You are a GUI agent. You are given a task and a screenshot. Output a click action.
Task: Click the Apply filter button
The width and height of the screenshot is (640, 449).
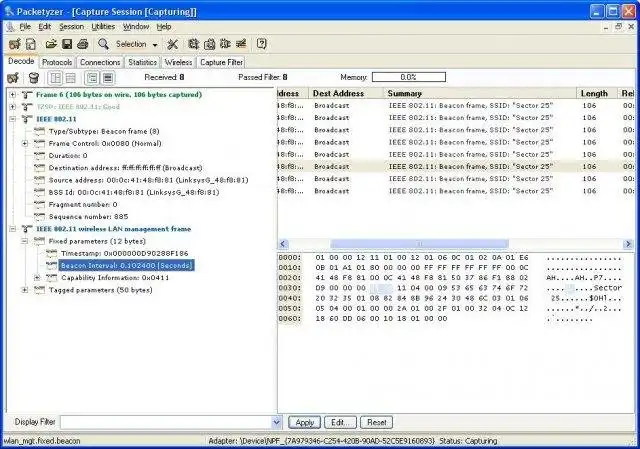tap(304, 422)
